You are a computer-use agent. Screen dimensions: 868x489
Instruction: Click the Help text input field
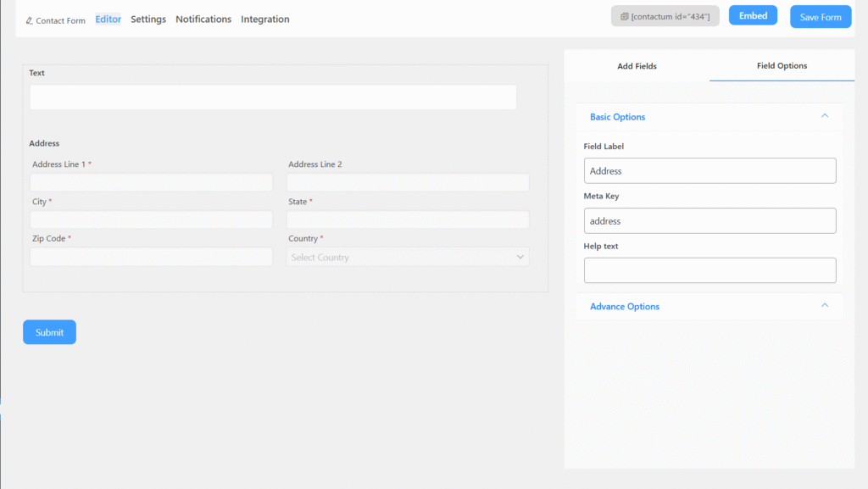(x=709, y=270)
